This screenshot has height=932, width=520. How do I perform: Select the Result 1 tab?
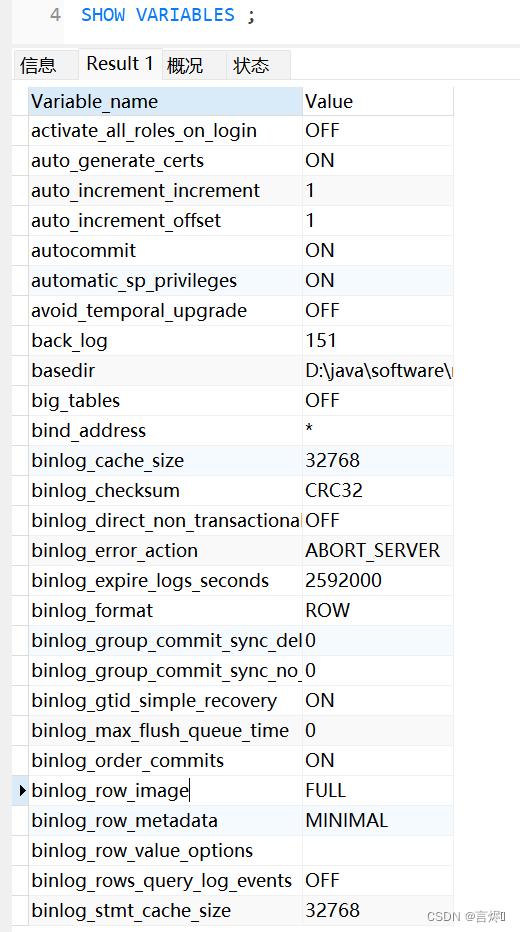120,64
